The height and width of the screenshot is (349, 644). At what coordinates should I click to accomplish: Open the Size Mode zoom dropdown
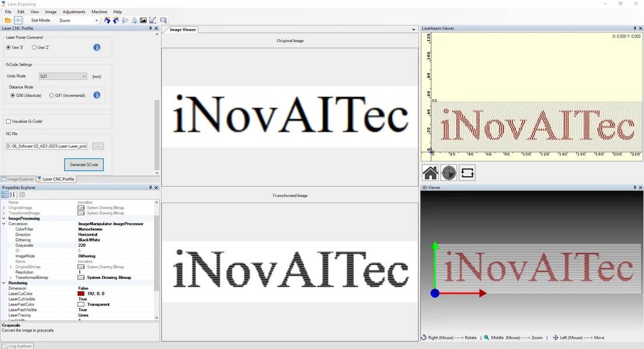coord(97,19)
